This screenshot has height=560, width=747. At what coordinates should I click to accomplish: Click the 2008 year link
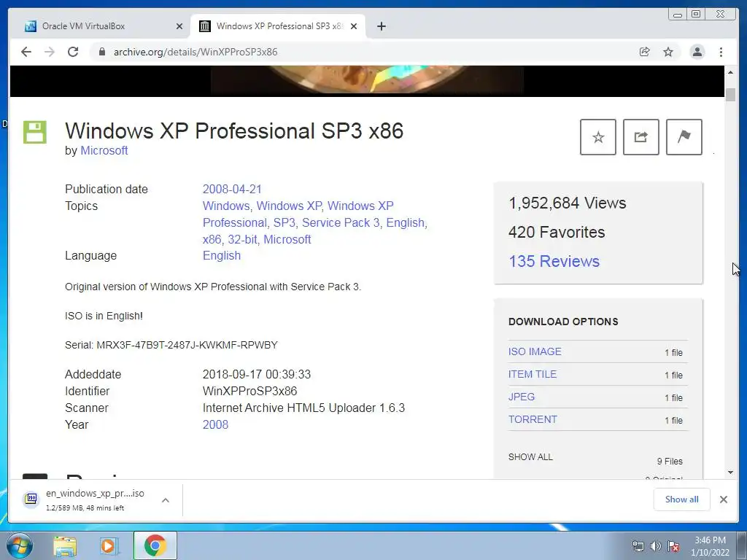(x=215, y=424)
